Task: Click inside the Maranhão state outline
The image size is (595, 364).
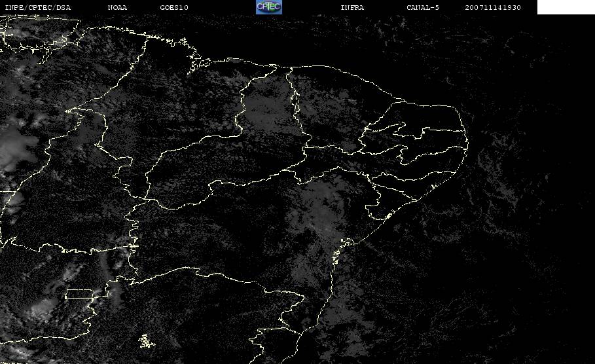Action: click(x=190, y=105)
